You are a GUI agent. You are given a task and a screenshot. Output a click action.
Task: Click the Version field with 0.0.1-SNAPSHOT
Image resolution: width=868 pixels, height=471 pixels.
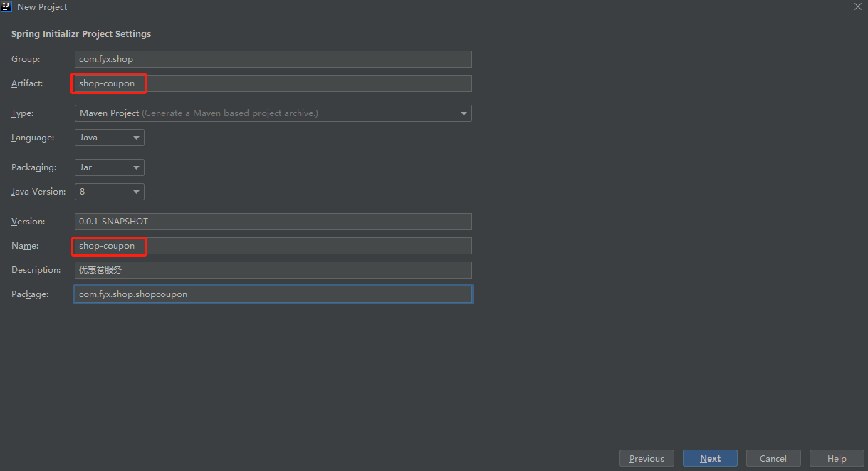pyautogui.click(x=273, y=222)
